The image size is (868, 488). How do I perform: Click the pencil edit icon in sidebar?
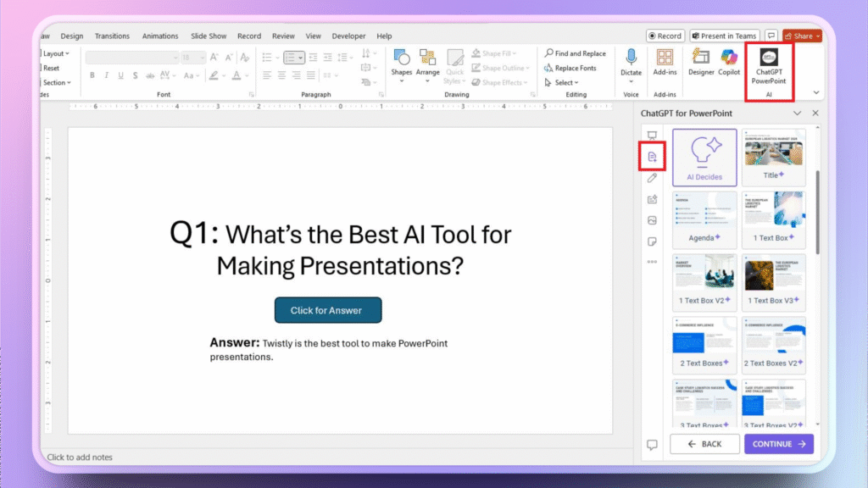[x=652, y=178]
